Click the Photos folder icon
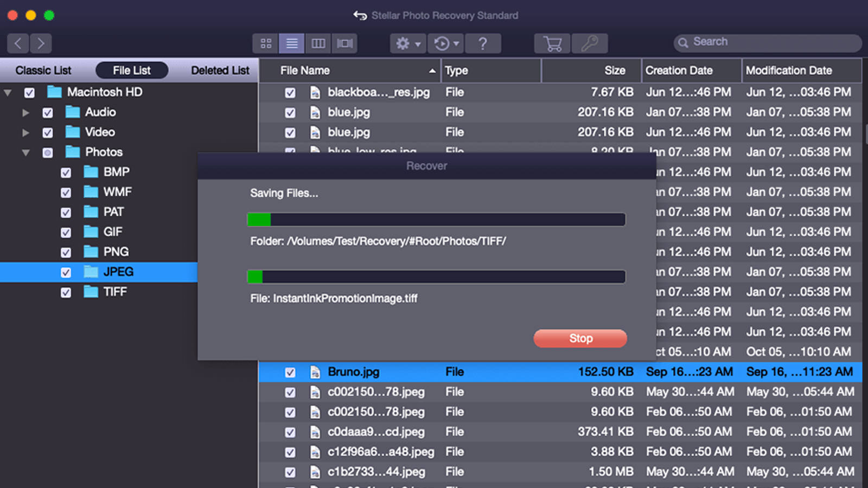This screenshot has height=488, width=868. pos(73,152)
